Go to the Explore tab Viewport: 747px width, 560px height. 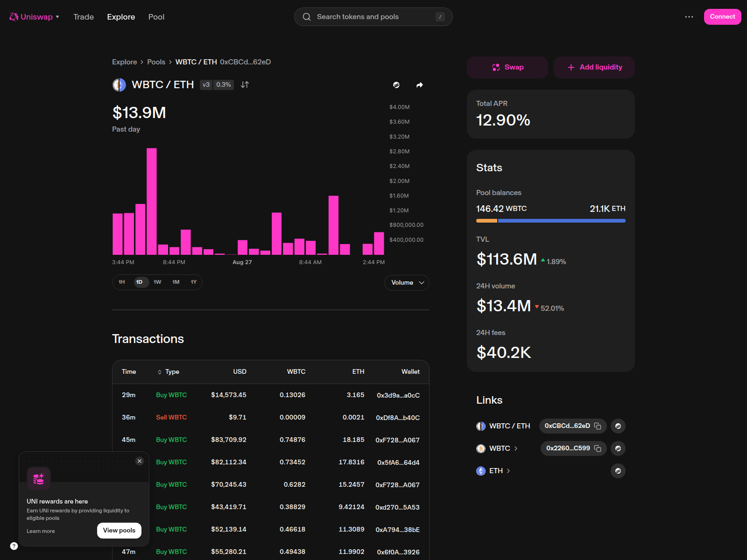point(121,17)
